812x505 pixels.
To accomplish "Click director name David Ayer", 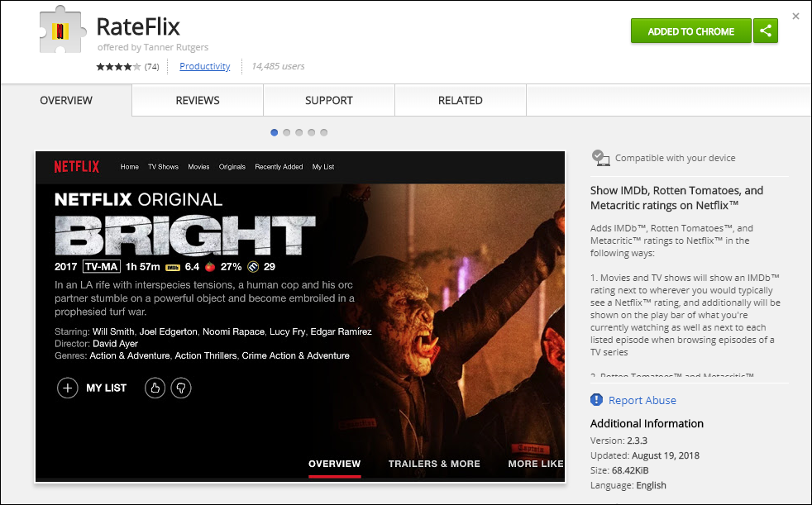I will pos(115,344).
